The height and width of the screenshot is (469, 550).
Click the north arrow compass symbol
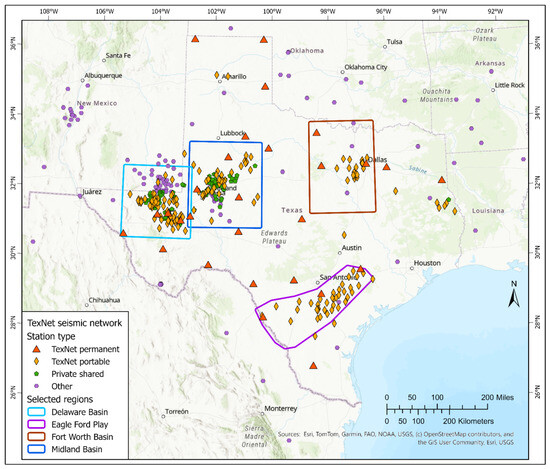point(514,295)
